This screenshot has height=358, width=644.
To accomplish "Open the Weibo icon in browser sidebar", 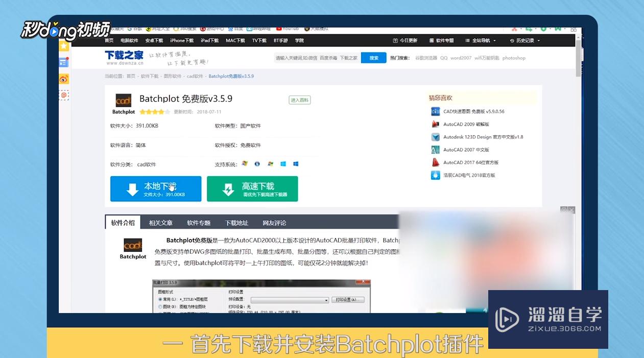I will (64, 79).
